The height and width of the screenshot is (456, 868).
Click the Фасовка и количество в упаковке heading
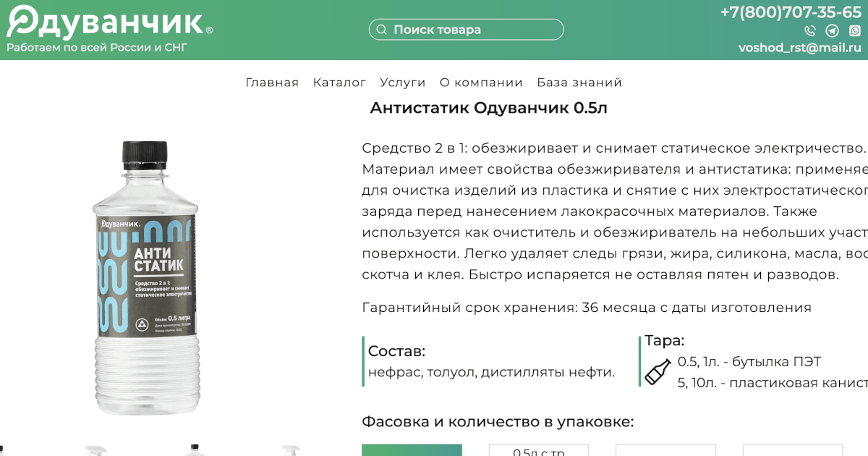(498, 422)
